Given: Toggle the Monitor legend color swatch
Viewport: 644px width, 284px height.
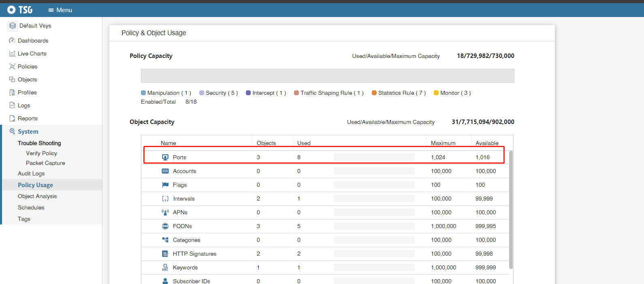Looking at the screenshot, I should pyautogui.click(x=436, y=93).
